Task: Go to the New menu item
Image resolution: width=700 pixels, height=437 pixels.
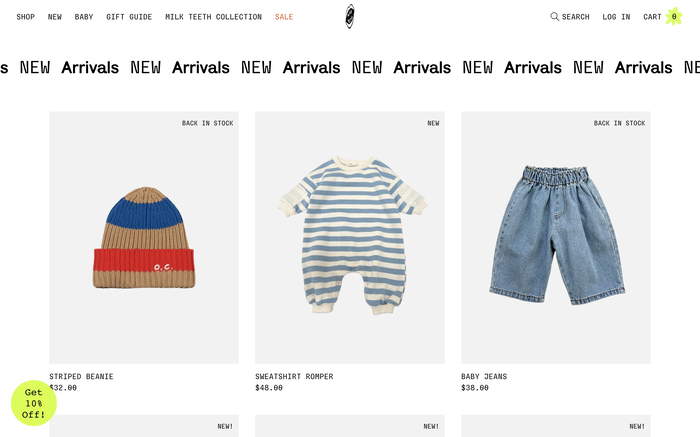Action: coord(55,17)
